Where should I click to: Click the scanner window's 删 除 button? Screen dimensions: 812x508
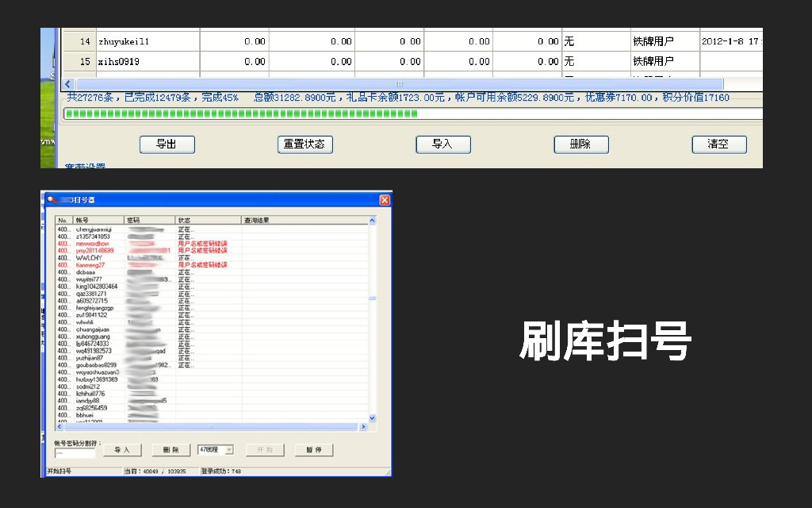point(171,450)
